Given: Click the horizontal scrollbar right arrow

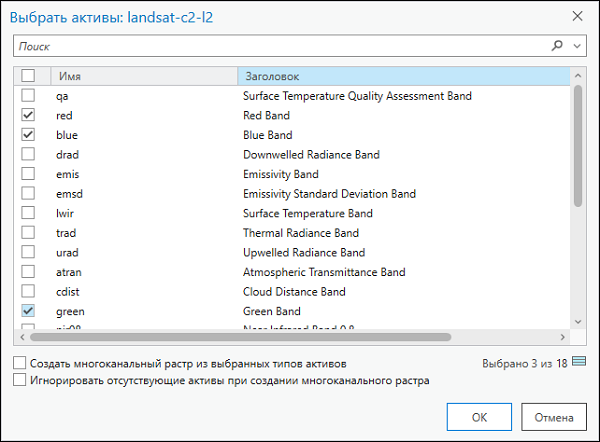Looking at the screenshot, I should pyautogui.click(x=562, y=338).
